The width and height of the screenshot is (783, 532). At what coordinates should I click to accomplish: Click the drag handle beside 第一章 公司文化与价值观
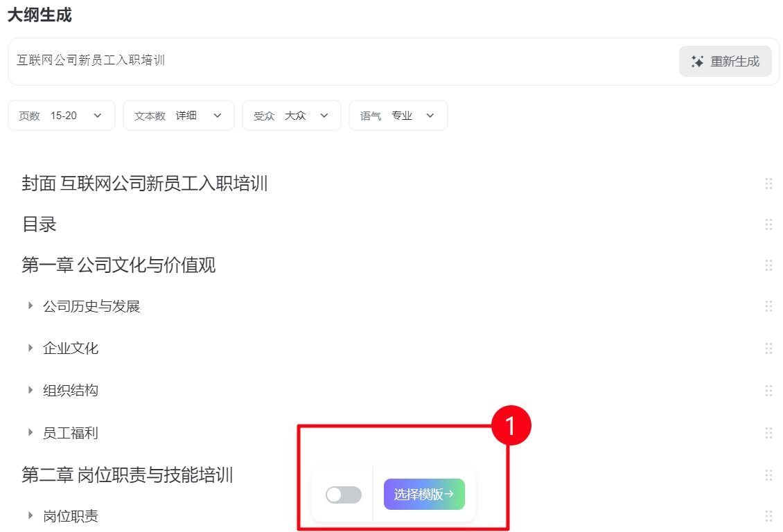point(768,265)
